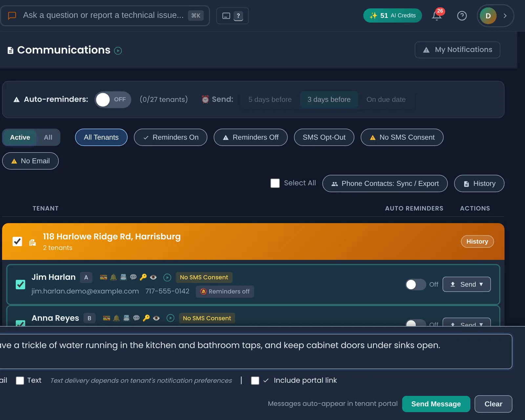Select the All Tenants filter
Screen dimensions: 525x420
pos(101,137)
